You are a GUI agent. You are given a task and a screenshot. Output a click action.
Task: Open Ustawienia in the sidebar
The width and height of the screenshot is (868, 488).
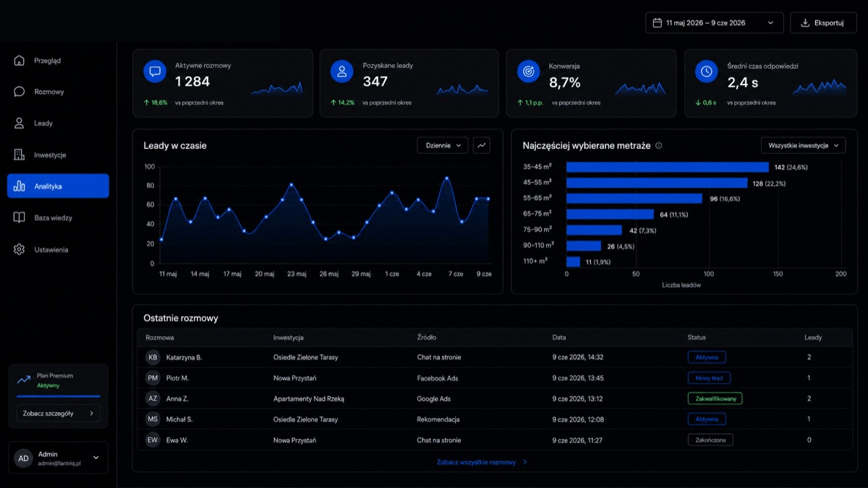point(58,249)
